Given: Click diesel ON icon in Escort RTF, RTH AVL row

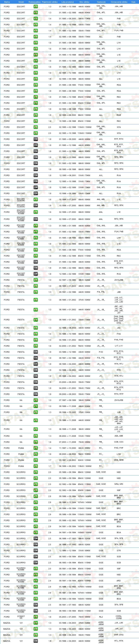Looking at the screenshot, I should tap(36, 139).
